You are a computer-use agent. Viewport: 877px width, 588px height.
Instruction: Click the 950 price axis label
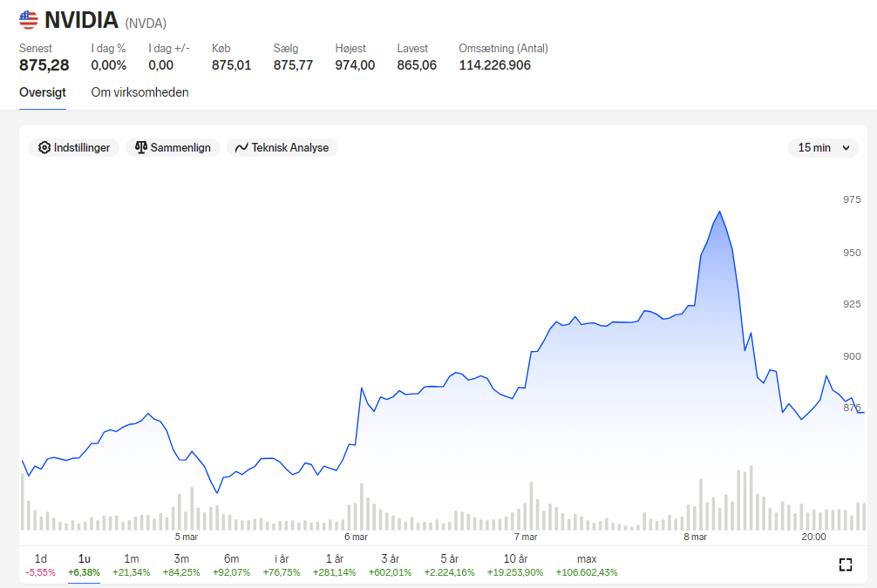click(852, 253)
